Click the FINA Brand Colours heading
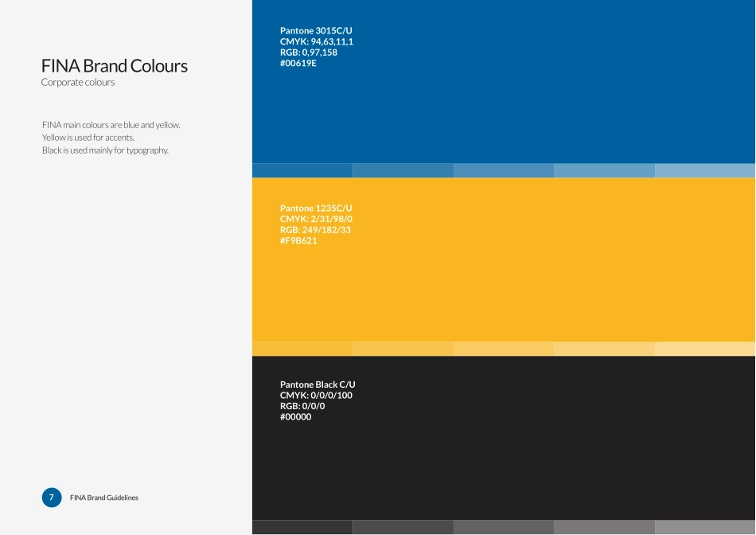The width and height of the screenshot is (756, 535). point(114,66)
